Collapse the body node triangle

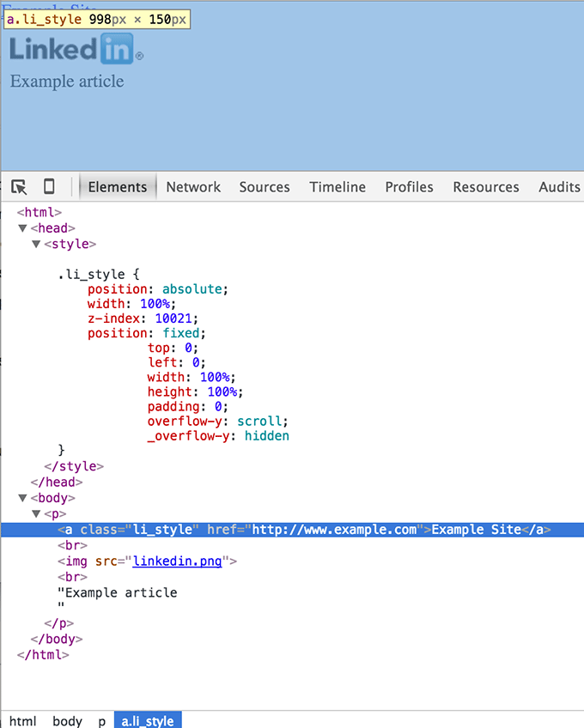(x=22, y=498)
